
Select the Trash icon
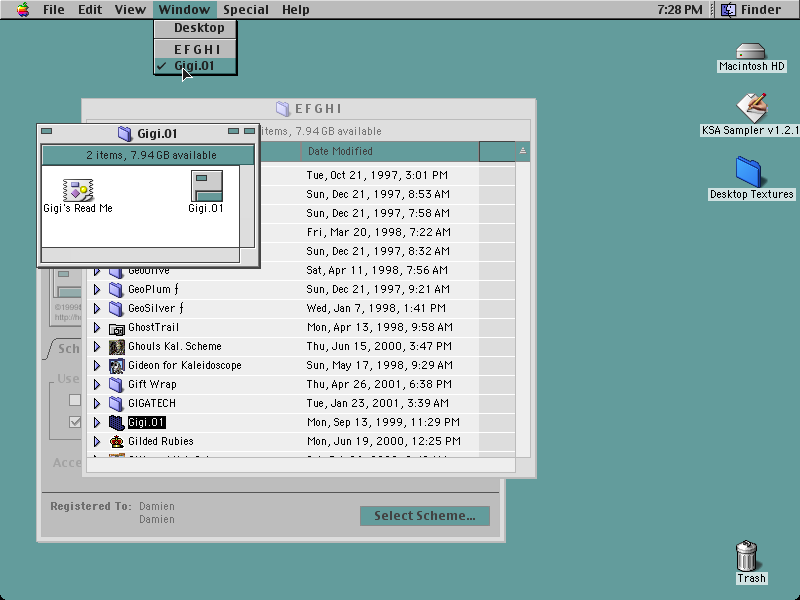[x=747, y=556]
